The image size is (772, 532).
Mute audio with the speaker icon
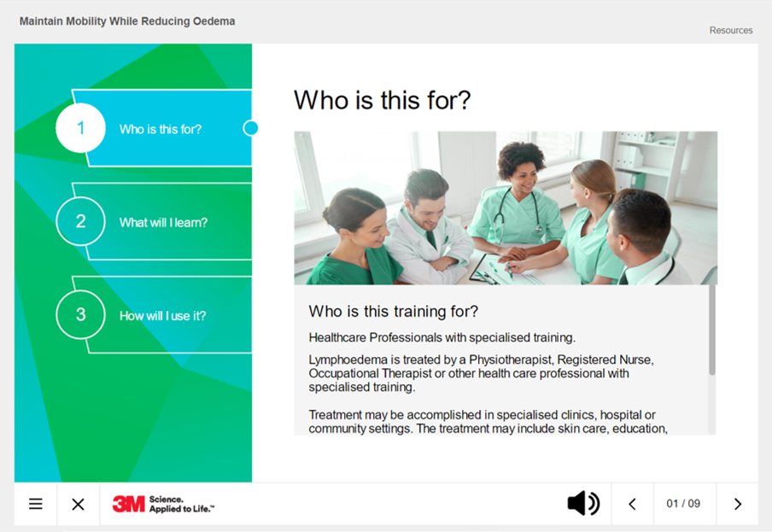583,504
